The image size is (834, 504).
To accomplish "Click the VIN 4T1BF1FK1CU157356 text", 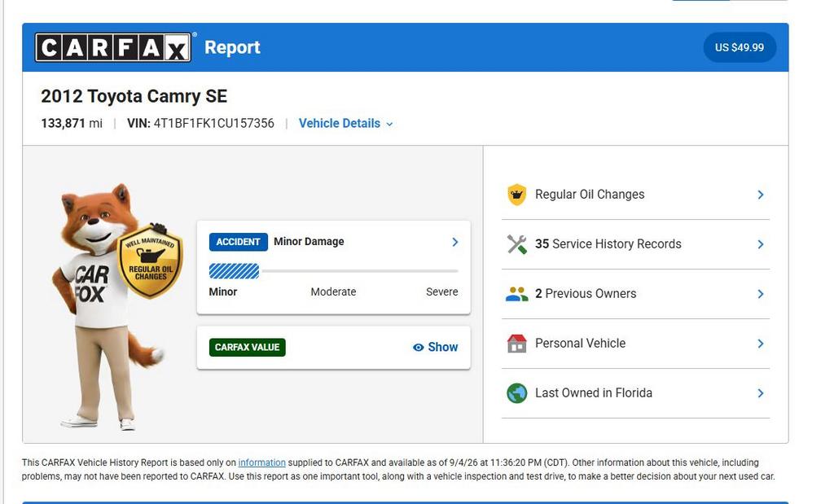I will [200, 123].
